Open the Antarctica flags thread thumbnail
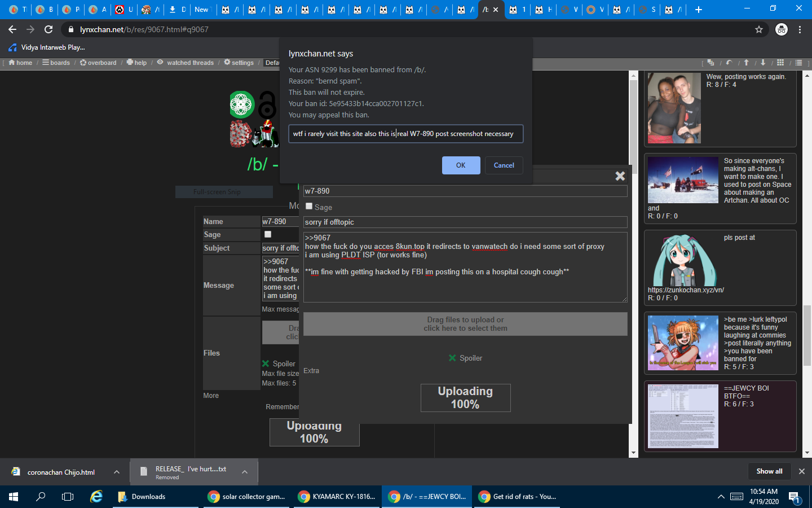This screenshot has width=812, height=508. [x=683, y=180]
